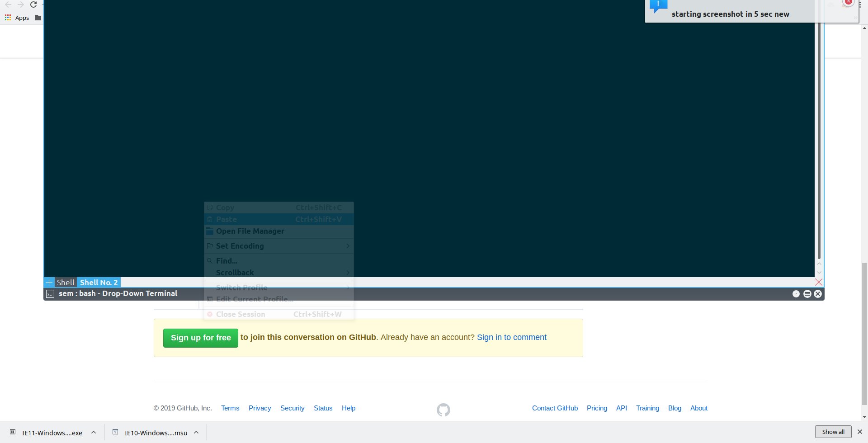The width and height of the screenshot is (868, 443).
Task: Open the bookmarks bar folder icon
Action: pyautogui.click(x=38, y=18)
